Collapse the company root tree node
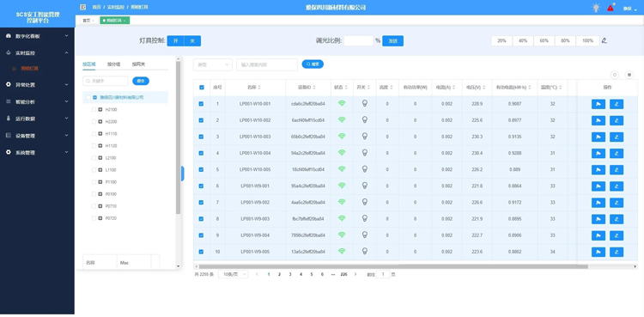644x317 pixels. [x=94, y=97]
